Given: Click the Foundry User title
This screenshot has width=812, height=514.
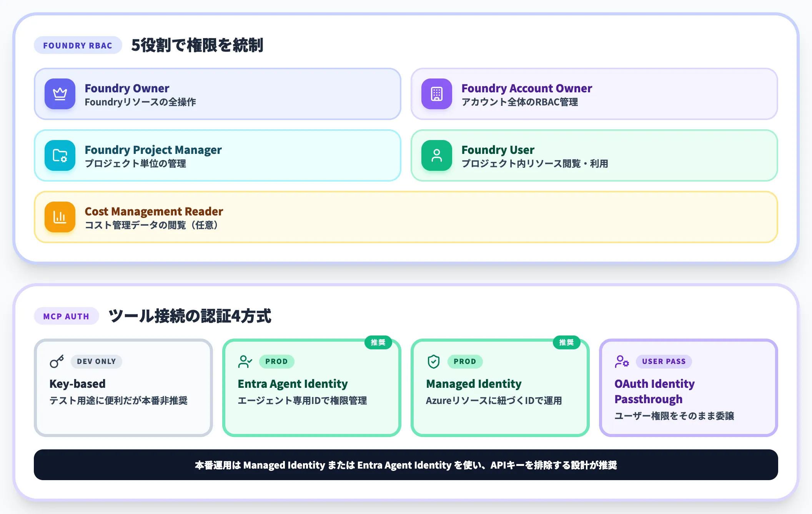Looking at the screenshot, I should tap(498, 150).
